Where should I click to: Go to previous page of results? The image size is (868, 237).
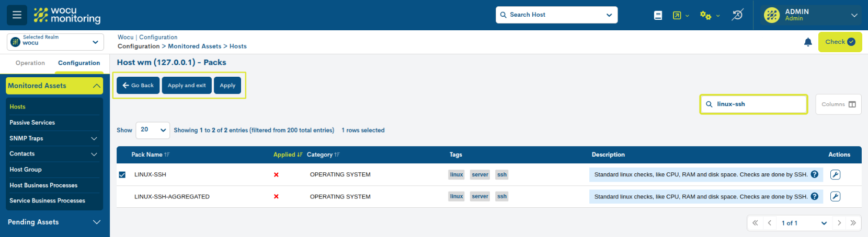[x=770, y=223]
